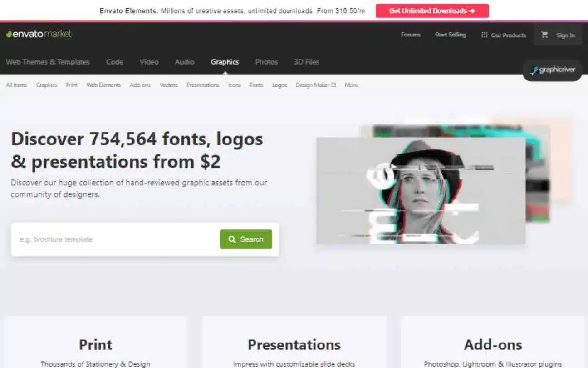
Task: Click the brochure template search field
Action: (x=116, y=239)
